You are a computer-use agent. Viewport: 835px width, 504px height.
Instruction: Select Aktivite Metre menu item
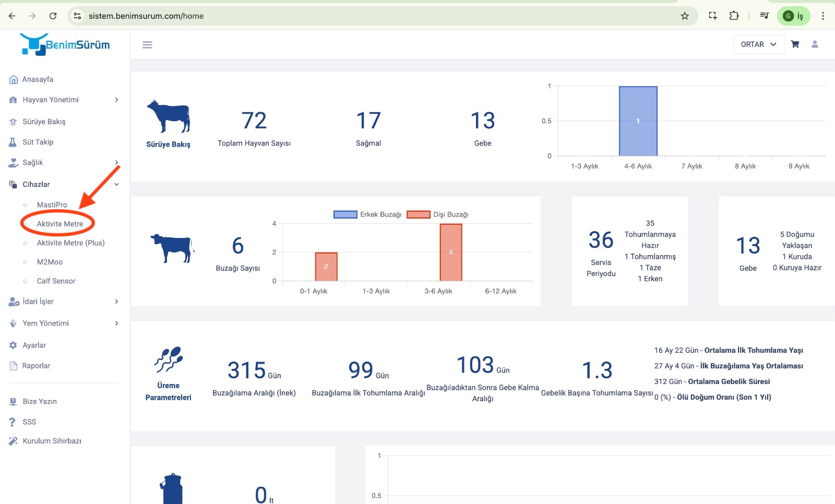[x=60, y=224]
